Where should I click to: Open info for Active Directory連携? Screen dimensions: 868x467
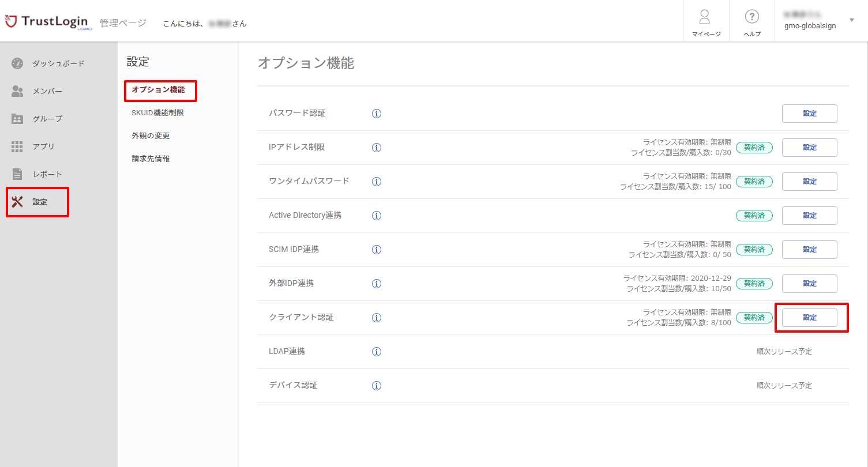tap(376, 216)
